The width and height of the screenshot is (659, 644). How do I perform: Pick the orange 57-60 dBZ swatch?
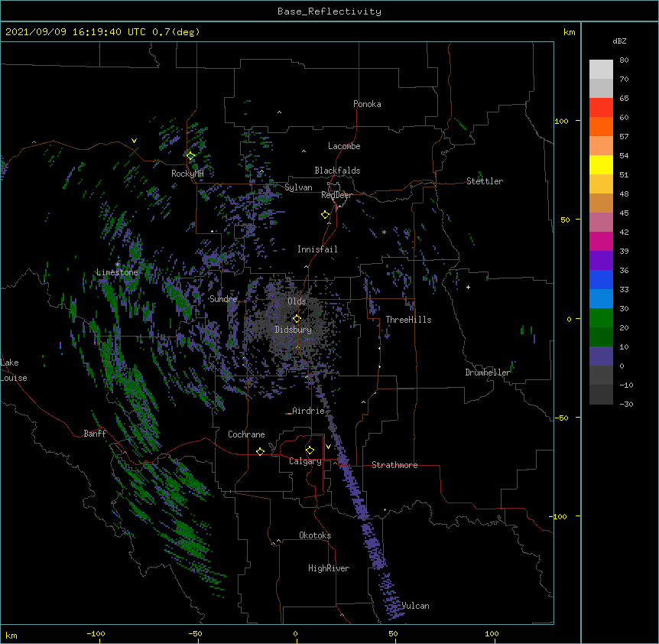[601, 127]
